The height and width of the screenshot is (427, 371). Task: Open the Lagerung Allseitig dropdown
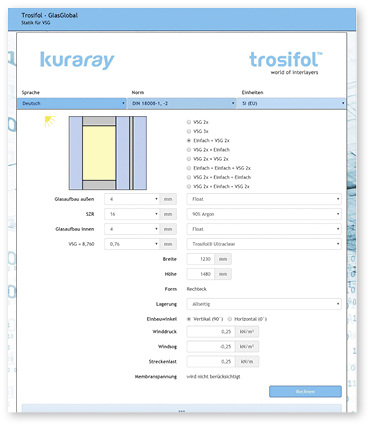(264, 304)
